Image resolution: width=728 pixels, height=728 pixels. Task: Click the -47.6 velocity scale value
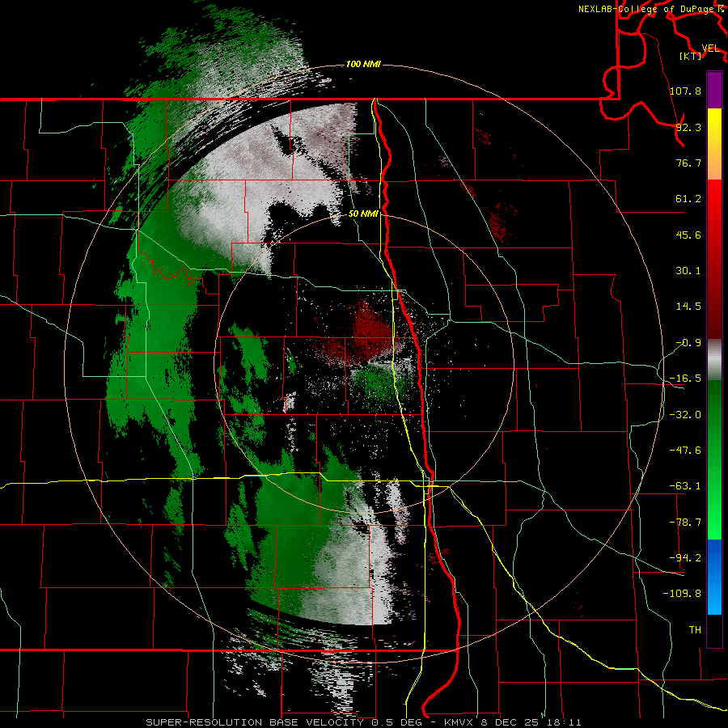685,451
